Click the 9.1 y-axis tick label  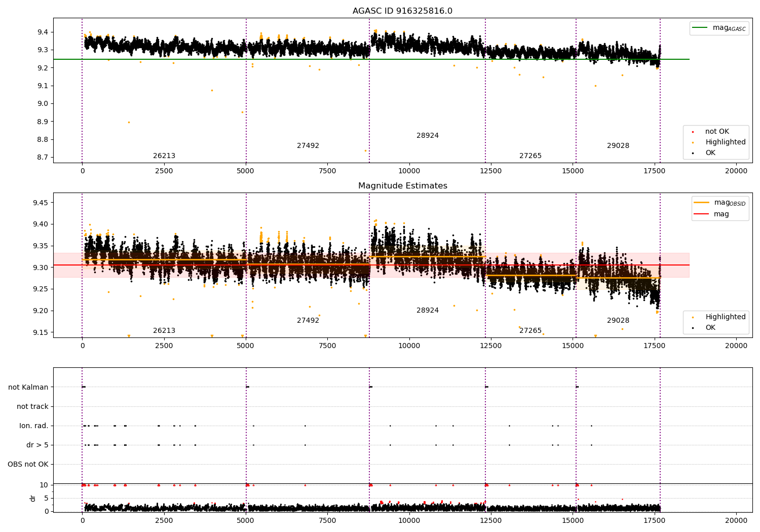click(x=42, y=86)
